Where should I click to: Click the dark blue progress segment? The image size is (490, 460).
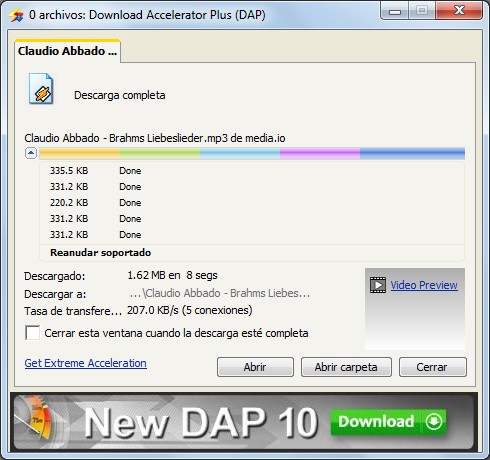coord(412,153)
